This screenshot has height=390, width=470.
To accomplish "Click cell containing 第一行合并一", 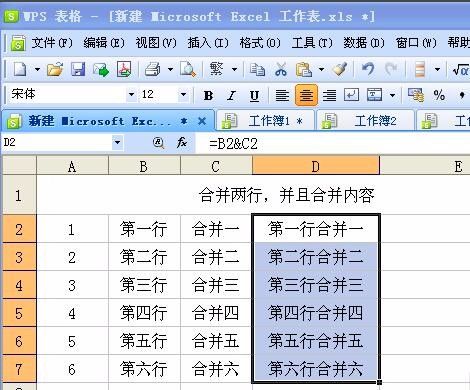I will (316, 229).
